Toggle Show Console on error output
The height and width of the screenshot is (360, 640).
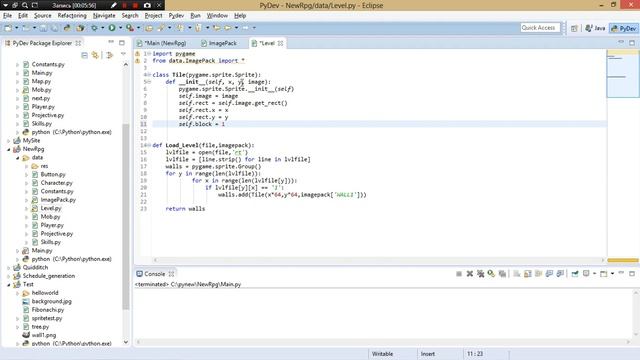560,274
